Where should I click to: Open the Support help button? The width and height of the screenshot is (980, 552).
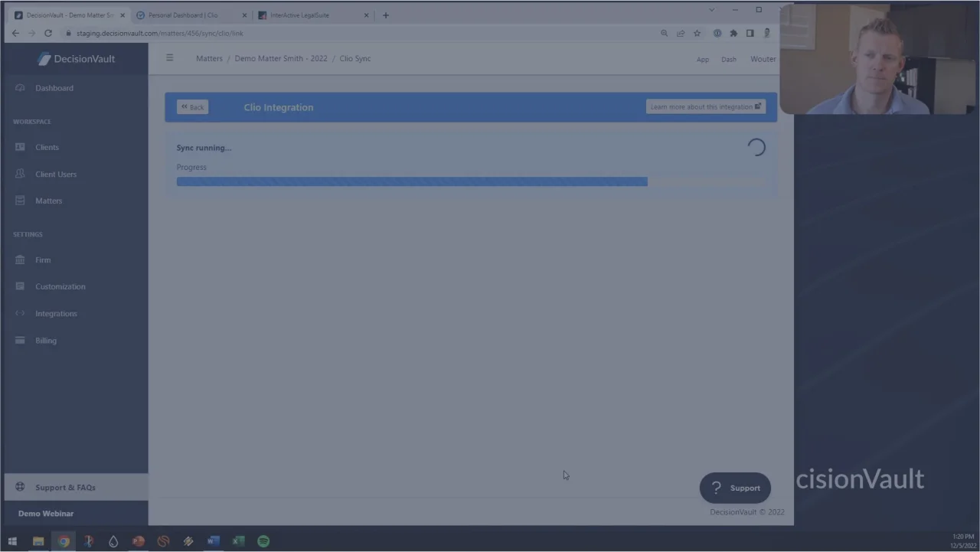tap(735, 488)
